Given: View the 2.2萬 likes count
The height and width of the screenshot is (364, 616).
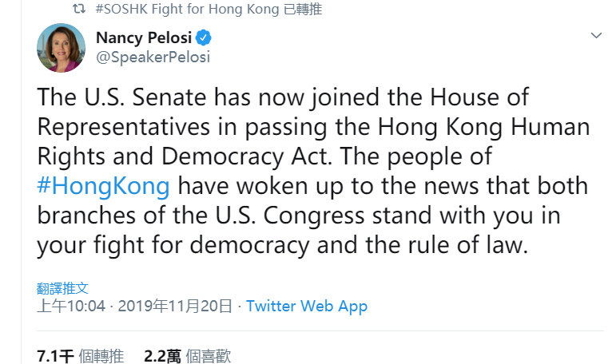Looking at the screenshot, I should click(162, 356).
